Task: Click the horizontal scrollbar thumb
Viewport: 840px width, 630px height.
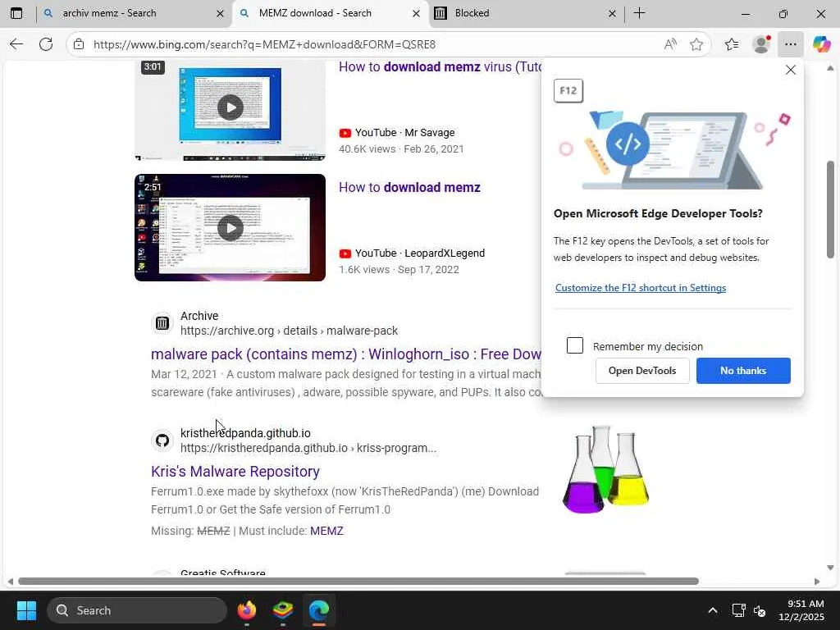Action: (x=358, y=582)
